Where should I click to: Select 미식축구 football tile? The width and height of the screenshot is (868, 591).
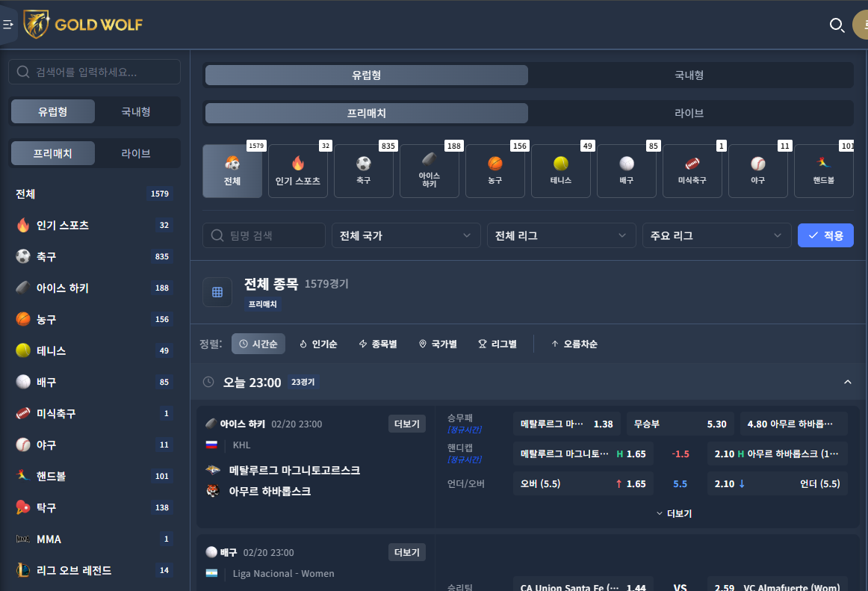point(692,171)
